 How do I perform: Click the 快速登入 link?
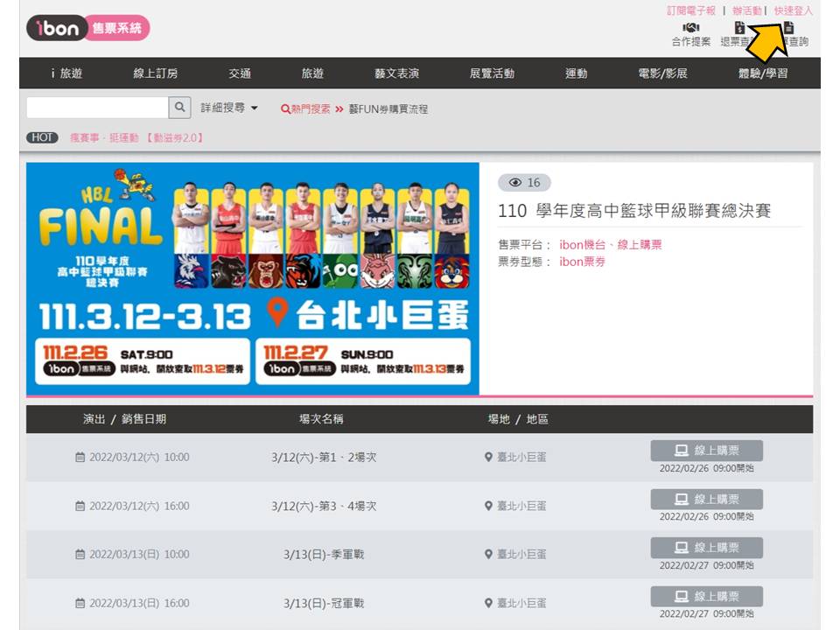(x=793, y=10)
